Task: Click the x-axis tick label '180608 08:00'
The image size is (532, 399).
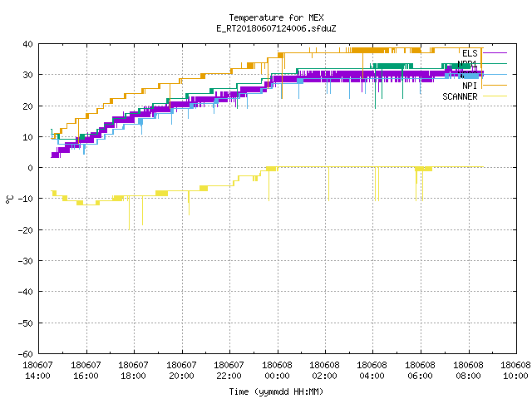Action: [x=469, y=371]
